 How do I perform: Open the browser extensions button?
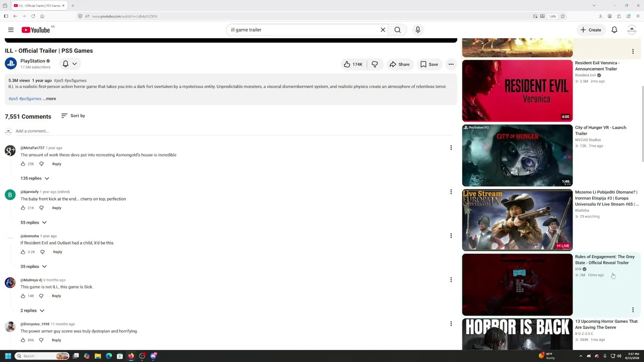619,16
